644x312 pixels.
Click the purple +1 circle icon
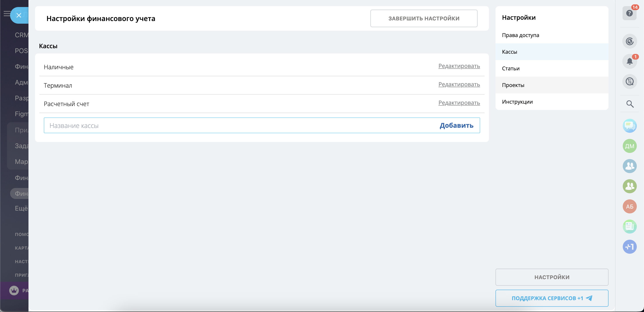click(629, 247)
